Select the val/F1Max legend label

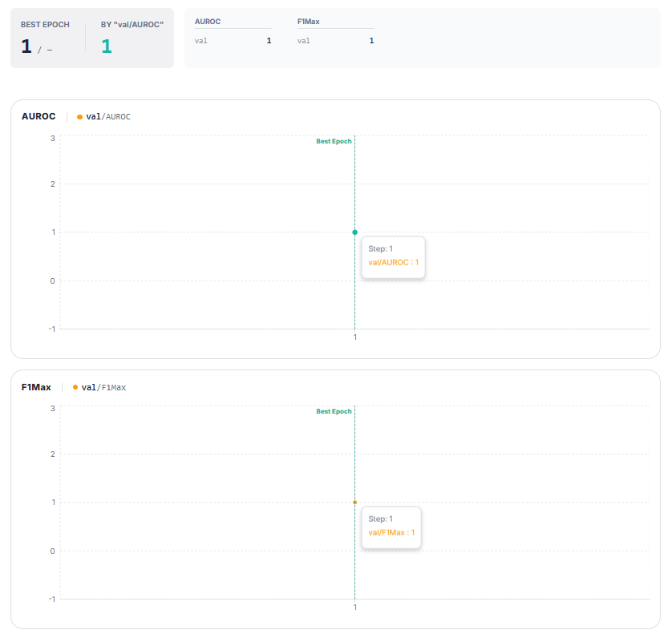pyautogui.click(x=103, y=387)
